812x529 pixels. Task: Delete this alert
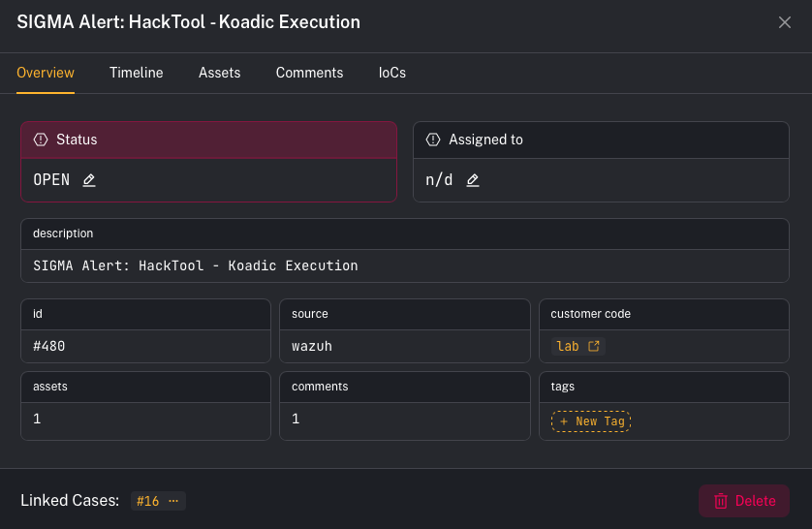coord(744,501)
